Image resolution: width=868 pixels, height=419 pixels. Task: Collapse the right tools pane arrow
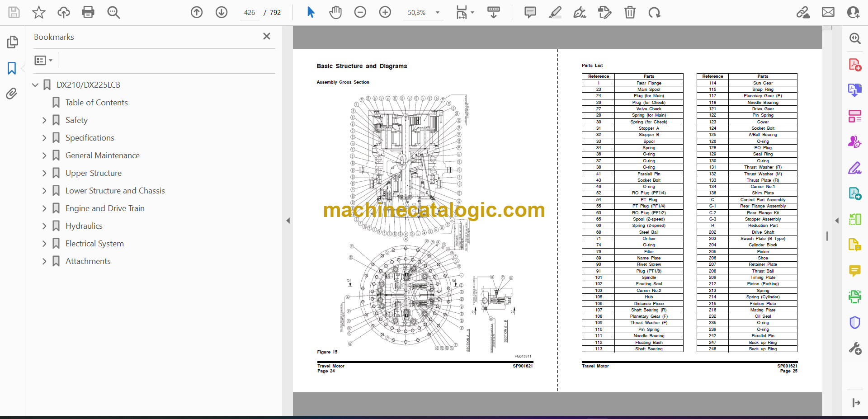[837, 221]
